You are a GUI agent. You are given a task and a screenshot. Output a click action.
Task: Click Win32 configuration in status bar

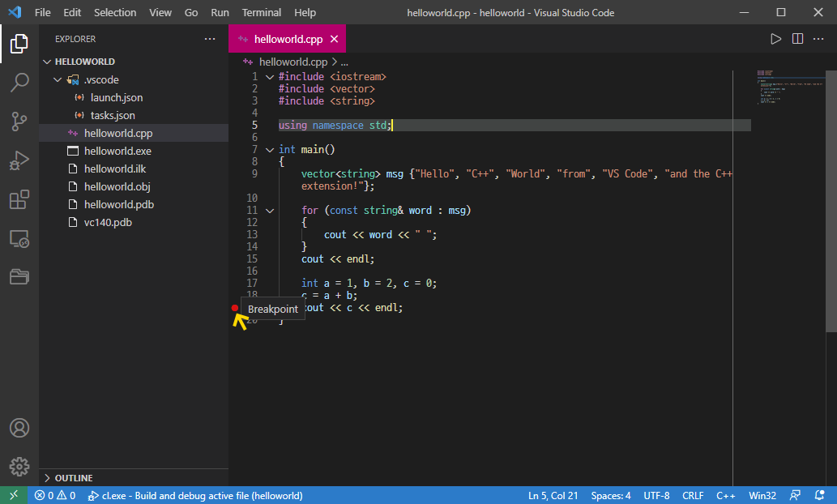(762, 495)
